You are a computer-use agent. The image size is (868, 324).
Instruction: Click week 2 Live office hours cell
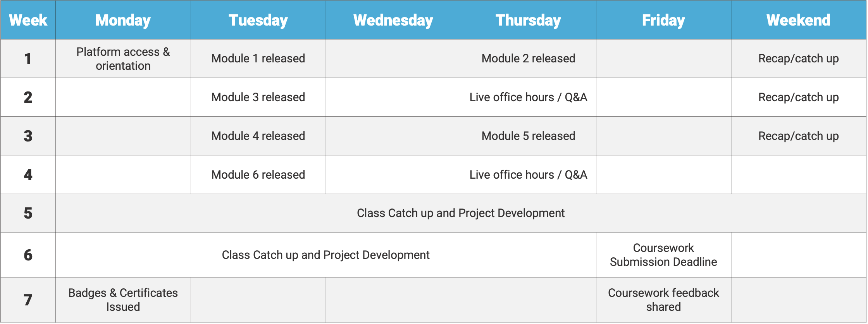528,97
